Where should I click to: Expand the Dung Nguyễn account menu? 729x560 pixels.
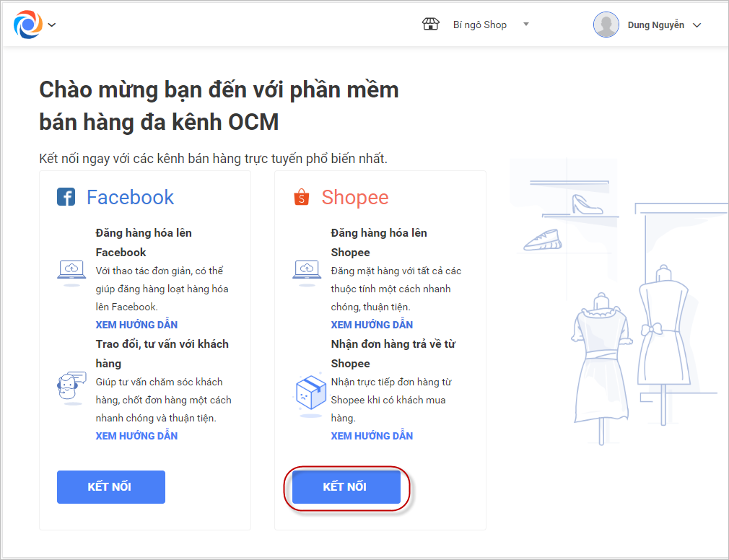pos(697,25)
